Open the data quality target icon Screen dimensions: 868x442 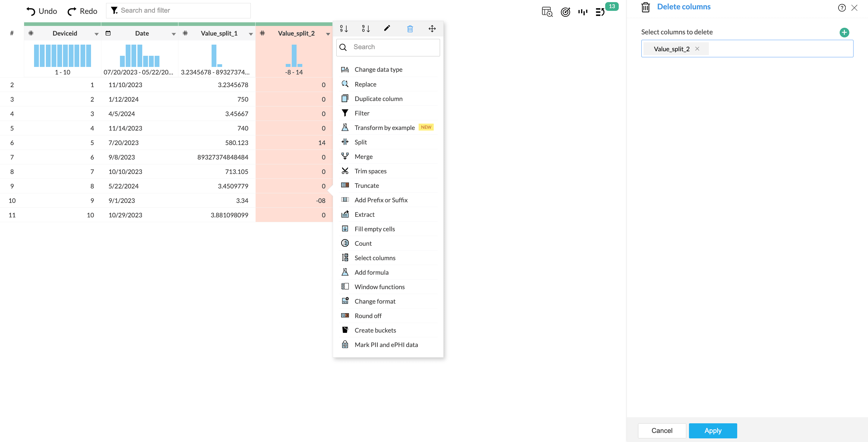(x=565, y=12)
